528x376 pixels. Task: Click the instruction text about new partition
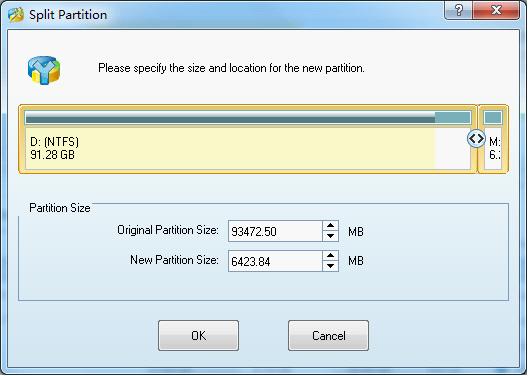click(x=231, y=68)
